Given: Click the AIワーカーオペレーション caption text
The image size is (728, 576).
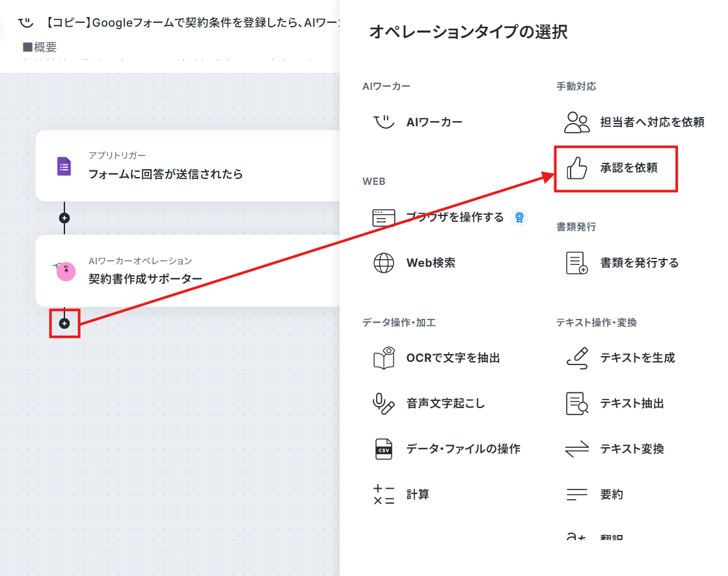Looking at the screenshot, I should click(141, 261).
